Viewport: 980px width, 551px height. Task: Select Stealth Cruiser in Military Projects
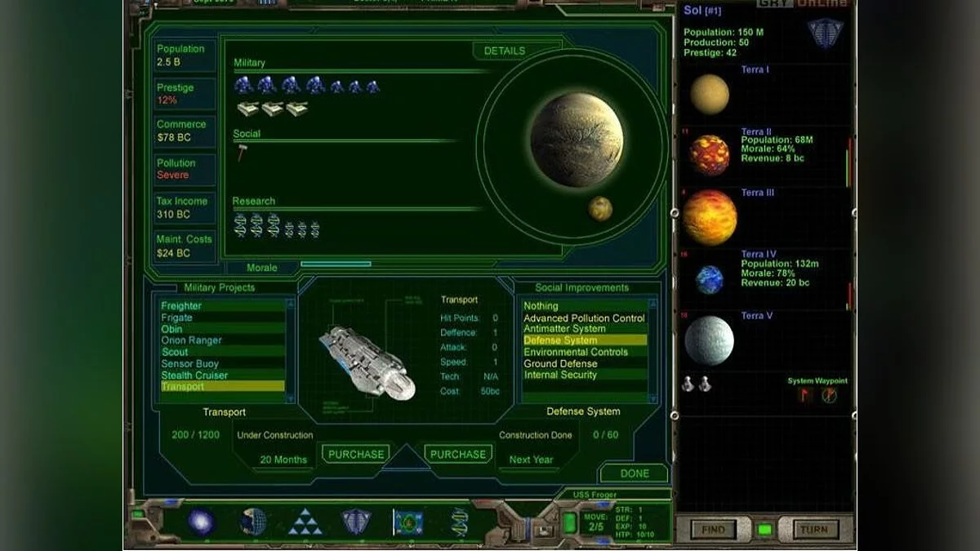pos(223,375)
